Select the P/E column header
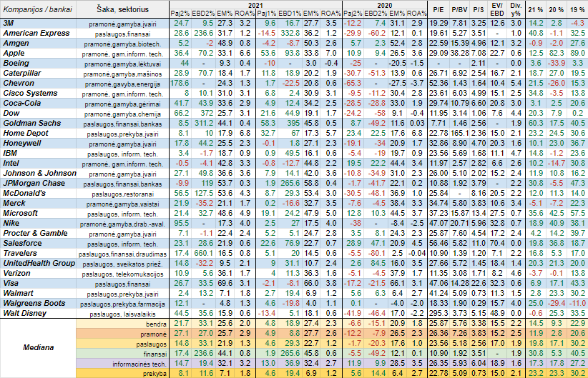Image resolution: width=588 pixels, height=378 pixels. pyautogui.click(x=438, y=9)
